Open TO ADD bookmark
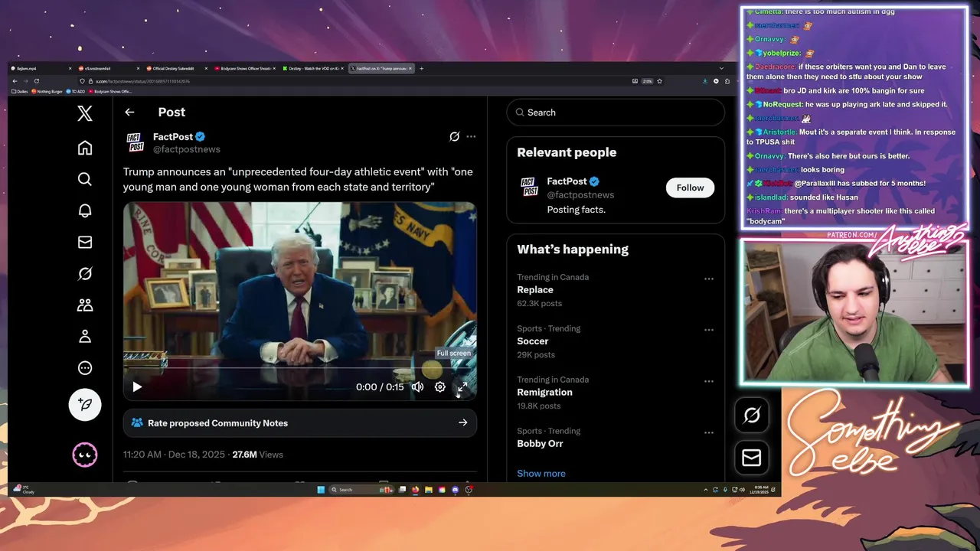 point(77,91)
